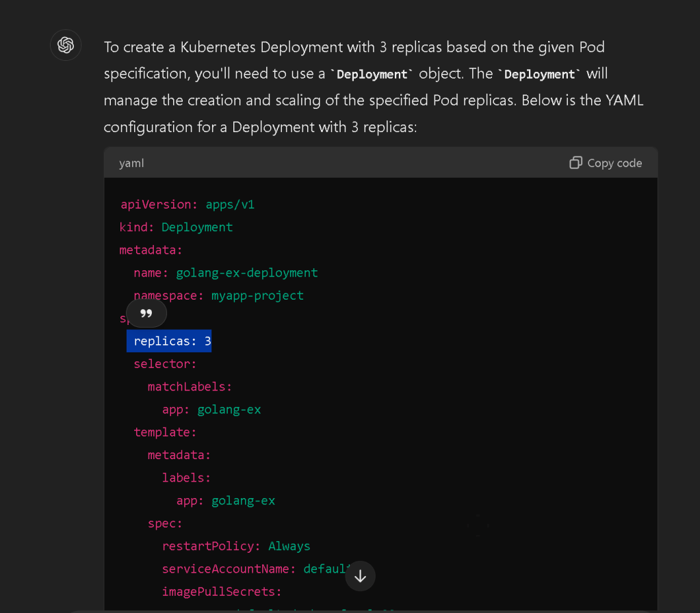Click the 'selector:' line

(x=165, y=364)
